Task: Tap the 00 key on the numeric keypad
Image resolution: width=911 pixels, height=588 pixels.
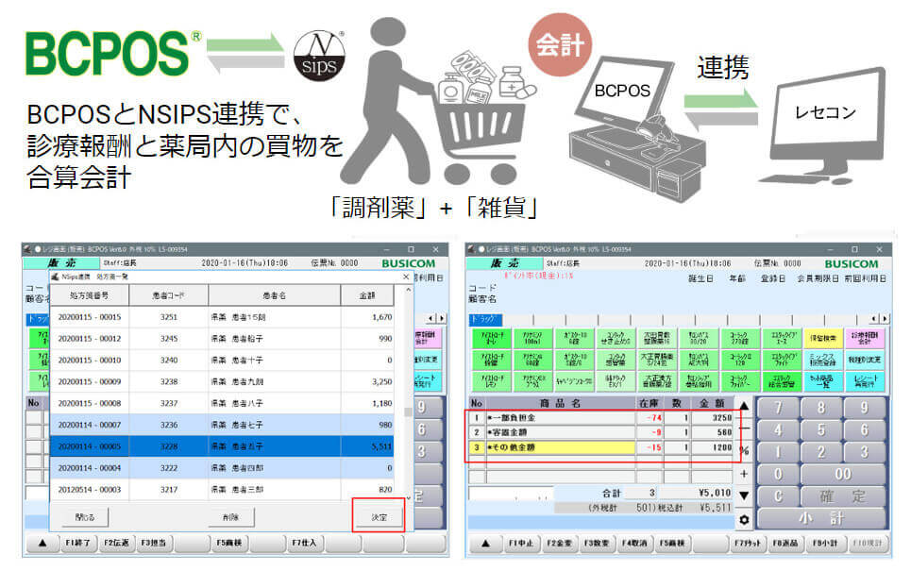Action: [842, 474]
